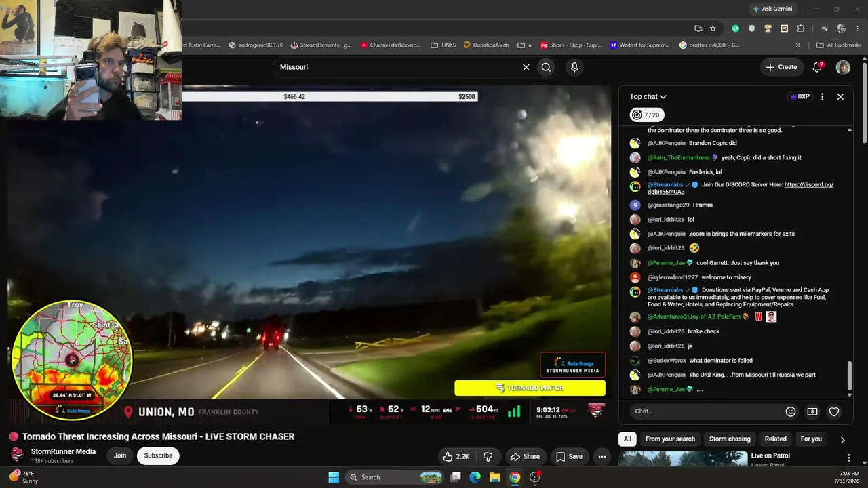Open the weather widget showing 78°F Sunny
The image size is (868, 488).
click(24, 477)
